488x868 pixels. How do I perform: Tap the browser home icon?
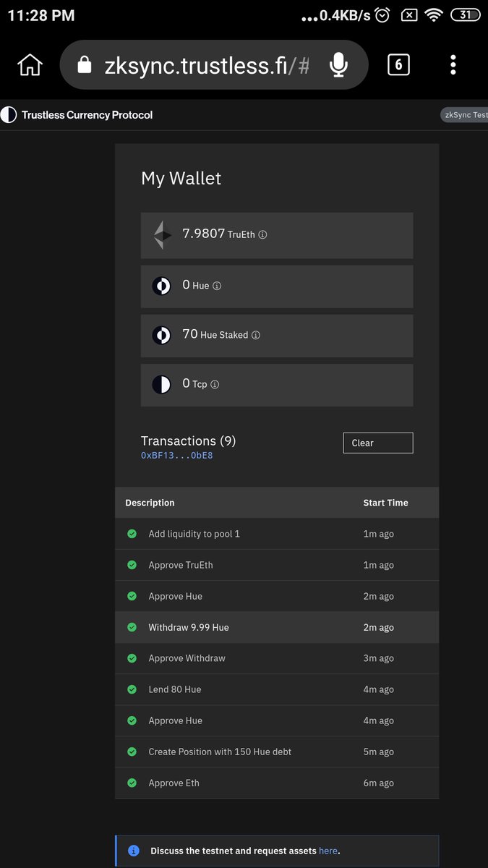30,65
